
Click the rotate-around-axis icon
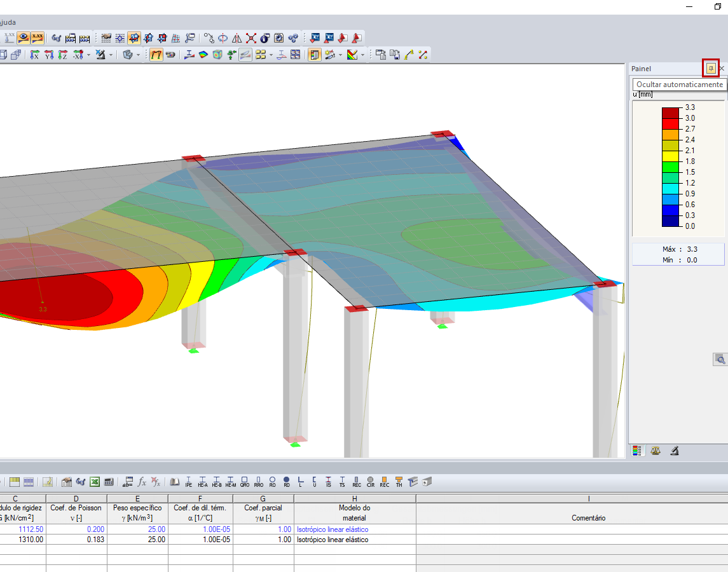(x=223, y=38)
